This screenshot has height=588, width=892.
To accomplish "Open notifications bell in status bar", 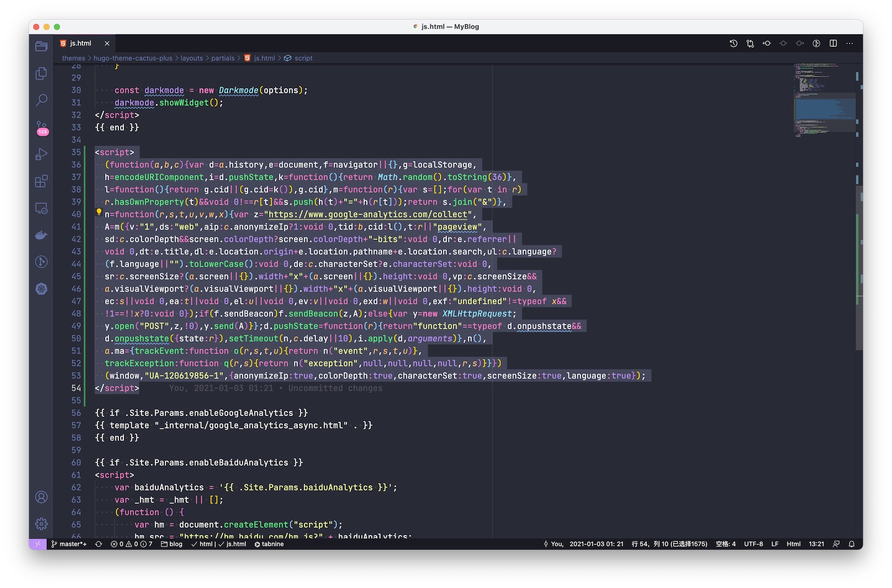I will (x=852, y=544).
